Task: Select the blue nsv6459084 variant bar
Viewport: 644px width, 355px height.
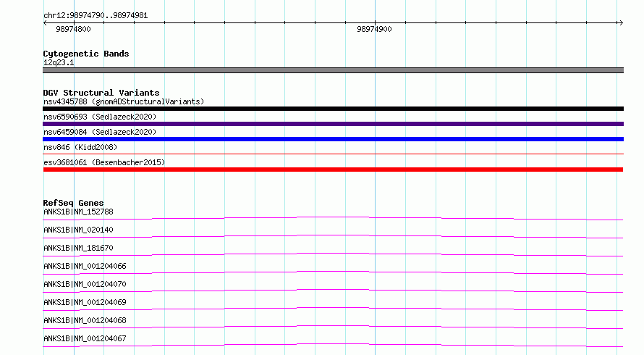Action: pyautogui.click(x=333, y=139)
